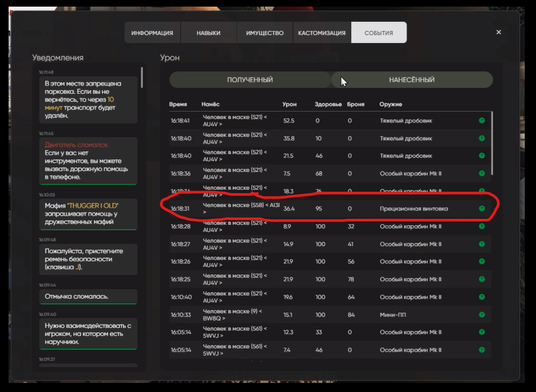Select the ИМУЩЕСТВО tab
The height and width of the screenshot is (392, 536).
[264, 33]
